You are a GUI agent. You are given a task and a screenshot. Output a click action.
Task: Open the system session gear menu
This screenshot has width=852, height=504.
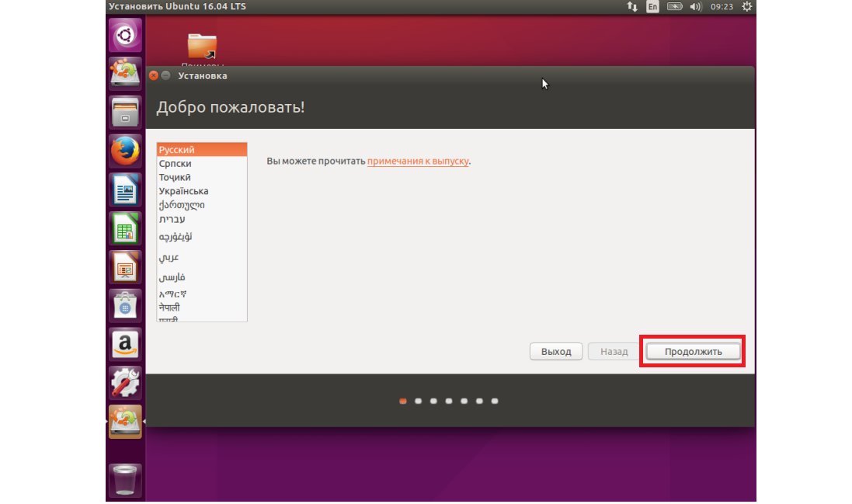(x=747, y=6)
